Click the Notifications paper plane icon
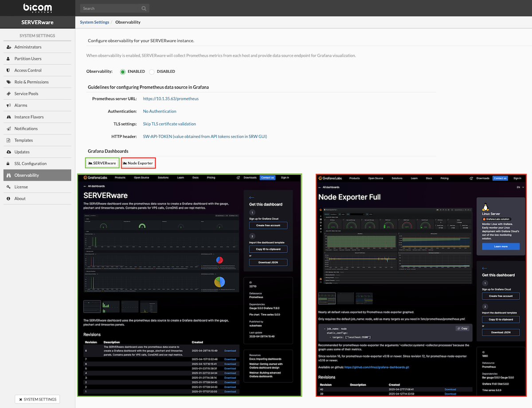The width and height of the screenshot is (532, 408). [9, 129]
